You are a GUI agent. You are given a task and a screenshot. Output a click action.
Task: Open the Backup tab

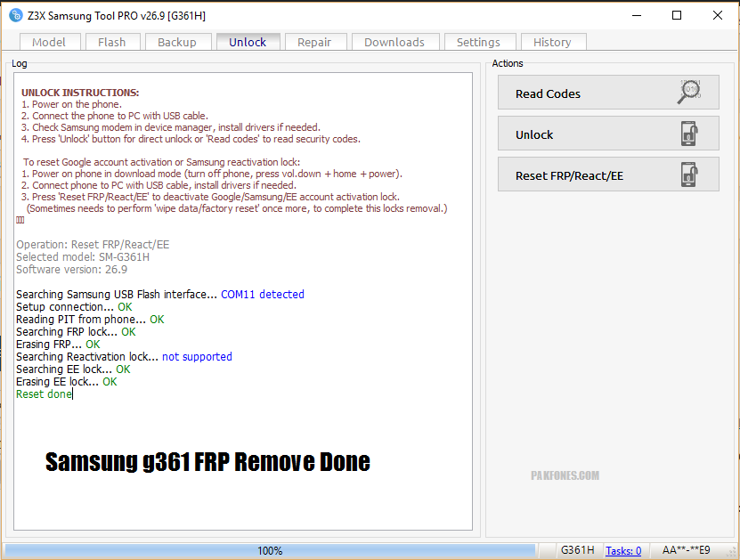(177, 42)
